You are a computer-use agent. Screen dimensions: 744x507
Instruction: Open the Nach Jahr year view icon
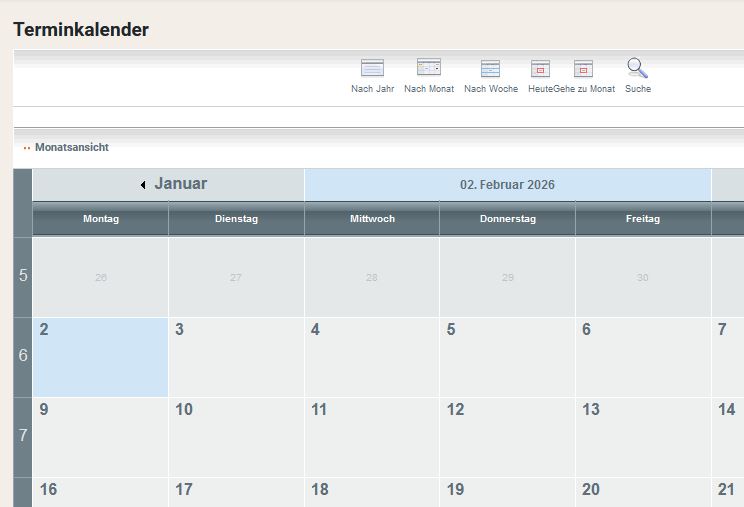tap(372, 69)
